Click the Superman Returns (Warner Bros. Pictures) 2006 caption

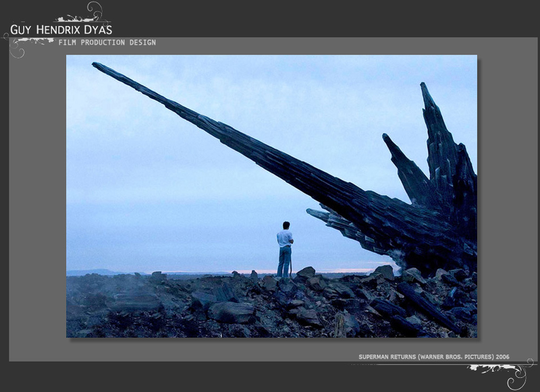[x=434, y=357]
